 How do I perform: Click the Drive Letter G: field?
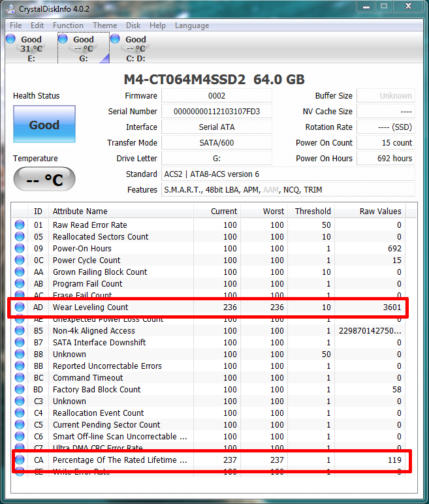coord(217,159)
